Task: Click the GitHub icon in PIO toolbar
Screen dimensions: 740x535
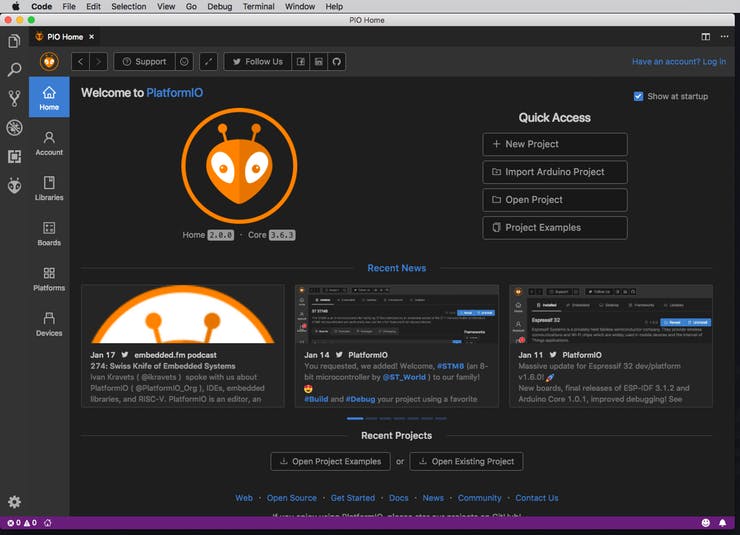Action: click(x=337, y=62)
